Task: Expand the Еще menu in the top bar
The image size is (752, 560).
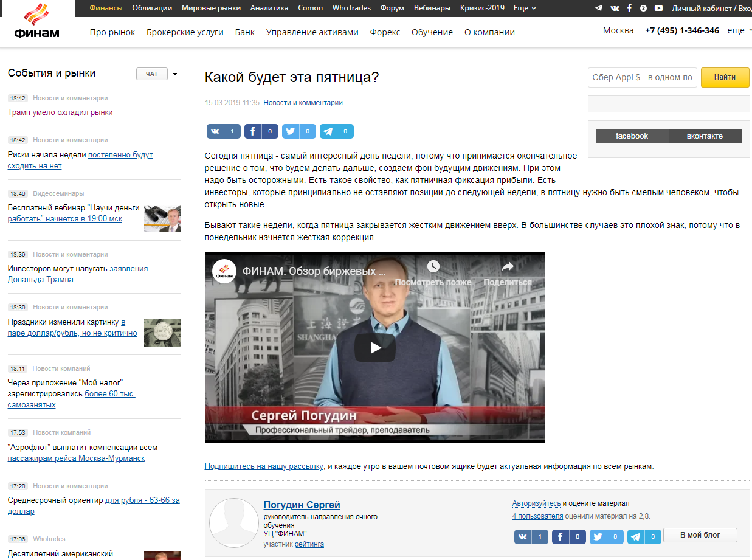Action: (x=525, y=8)
